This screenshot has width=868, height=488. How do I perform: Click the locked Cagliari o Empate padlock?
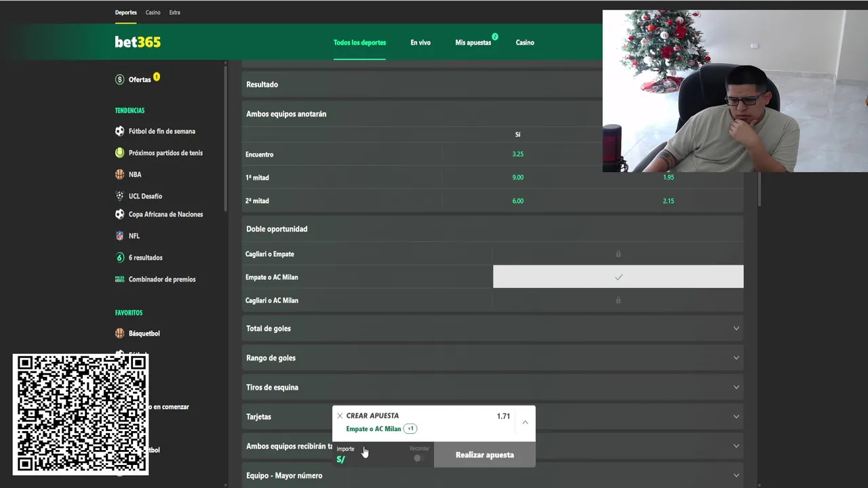tap(618, 253)
